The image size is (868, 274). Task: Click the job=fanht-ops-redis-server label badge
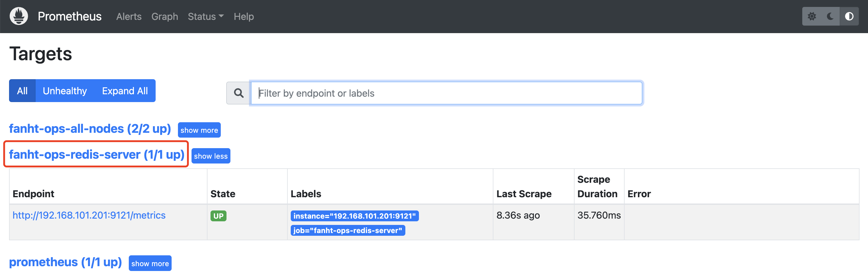(348, 230)
